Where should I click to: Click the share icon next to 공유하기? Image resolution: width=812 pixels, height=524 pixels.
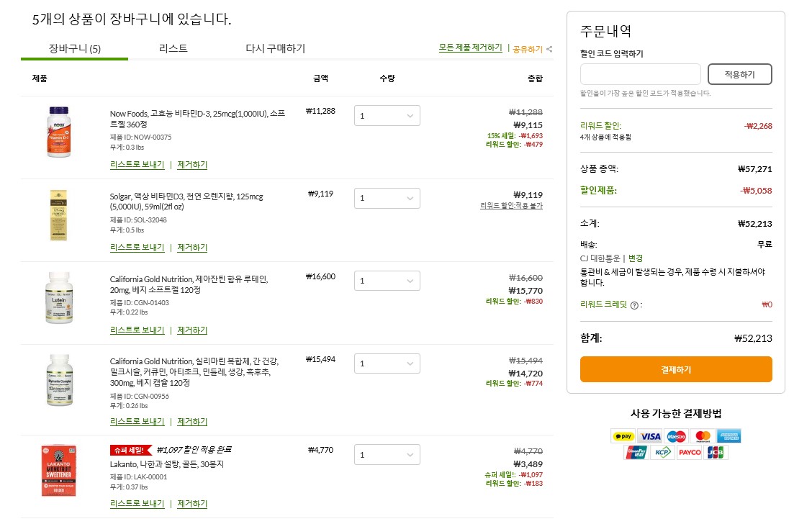click(x=549, y=49)
